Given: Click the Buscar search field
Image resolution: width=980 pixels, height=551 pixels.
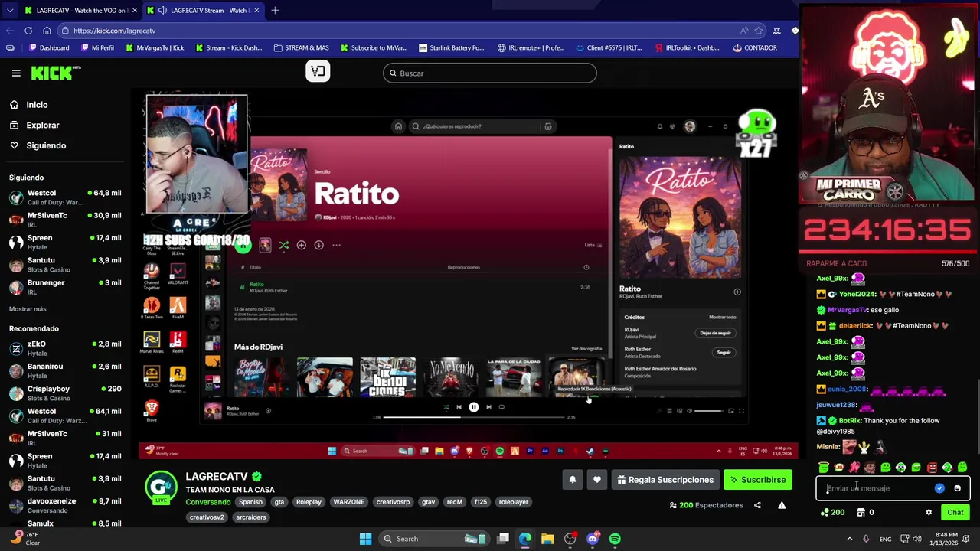Looking at the screenshot, I should pos(490,73).
